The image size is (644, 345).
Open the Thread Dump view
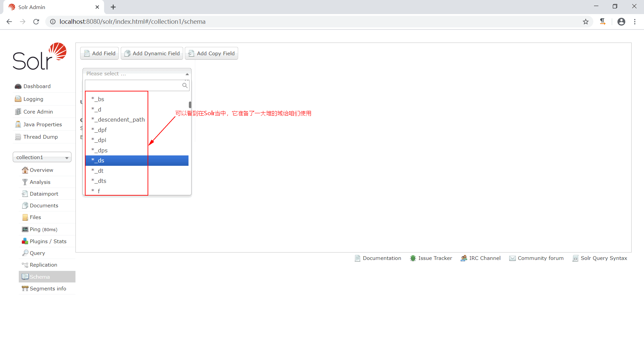40,137
